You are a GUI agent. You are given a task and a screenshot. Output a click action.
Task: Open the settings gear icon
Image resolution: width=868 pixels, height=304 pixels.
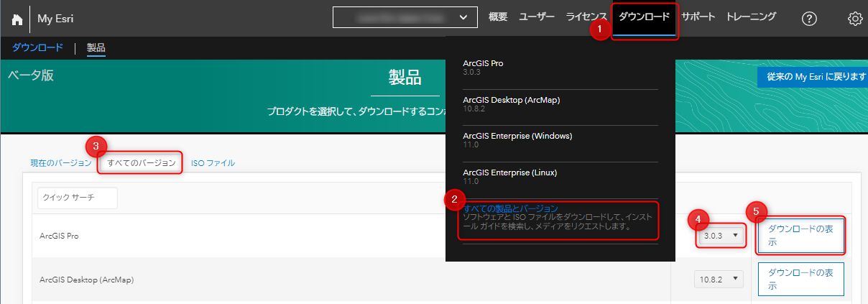855,19
